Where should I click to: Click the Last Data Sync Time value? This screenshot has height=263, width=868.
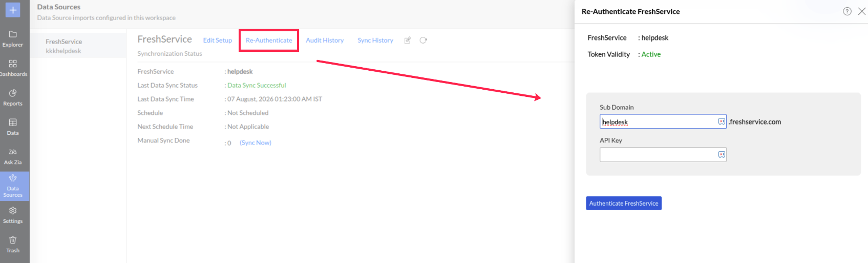274,99
